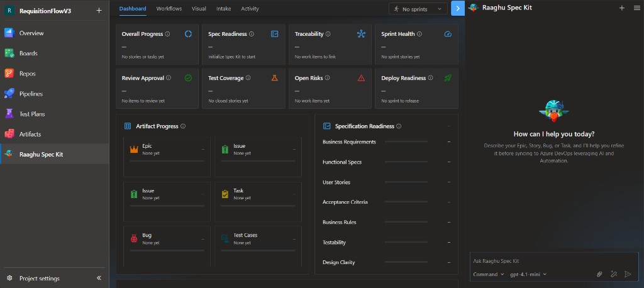Open the Raaghu Spec Kit hamburger menu
Viewport: 644px width, 288px height.
[636, 8]
